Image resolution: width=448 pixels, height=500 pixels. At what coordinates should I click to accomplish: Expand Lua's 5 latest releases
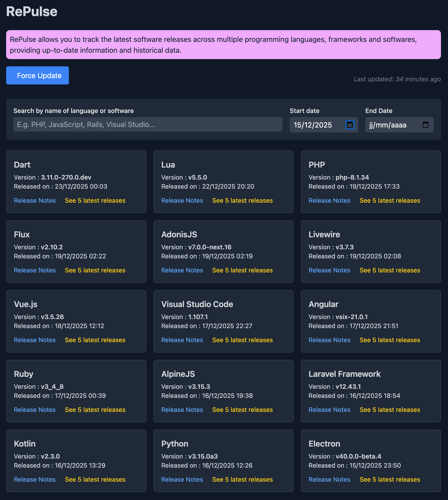242,201
